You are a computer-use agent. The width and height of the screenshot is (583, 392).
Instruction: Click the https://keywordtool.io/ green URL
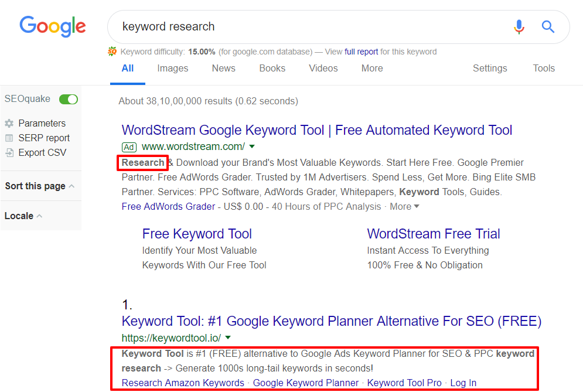[171, 338]
